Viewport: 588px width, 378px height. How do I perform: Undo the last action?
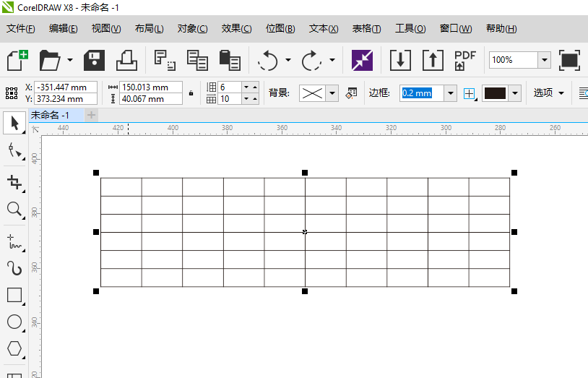pos(268,60)
